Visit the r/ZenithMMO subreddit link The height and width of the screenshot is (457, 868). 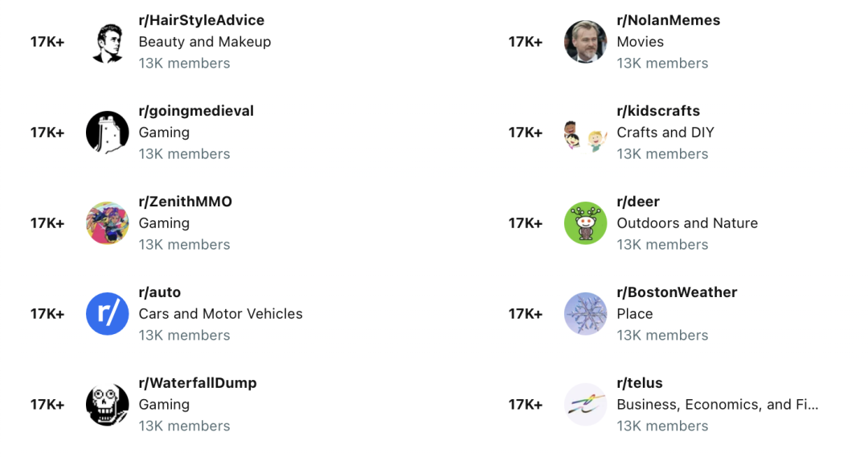coord(185,202)
